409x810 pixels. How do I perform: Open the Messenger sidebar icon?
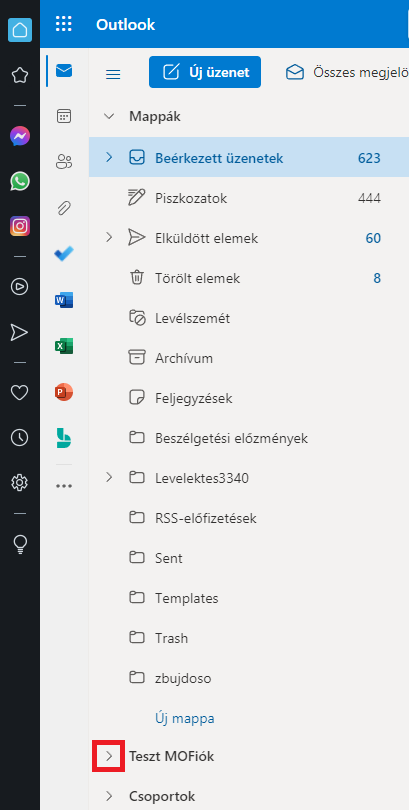point(20,136)
